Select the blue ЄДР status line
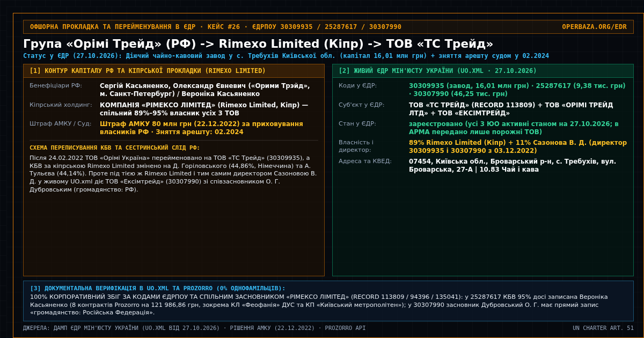Screen dimensions: 644x338 coord(286,56)
